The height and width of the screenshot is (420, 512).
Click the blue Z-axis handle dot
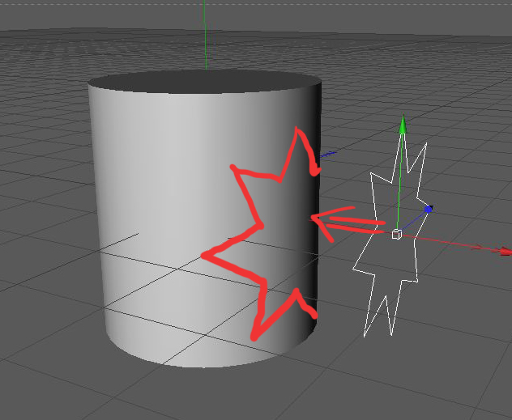coord(428,210)
